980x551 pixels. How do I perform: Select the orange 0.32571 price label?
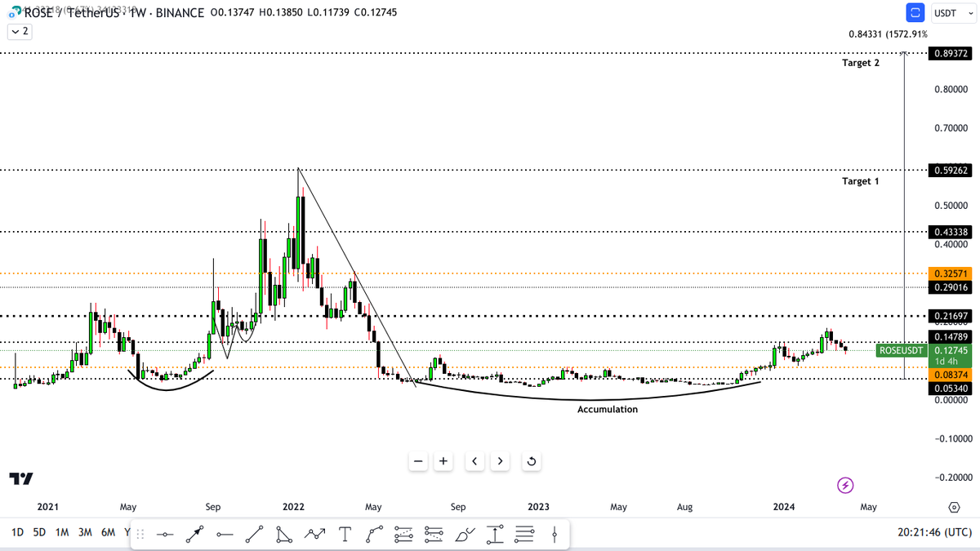click(x=950, y=273)
